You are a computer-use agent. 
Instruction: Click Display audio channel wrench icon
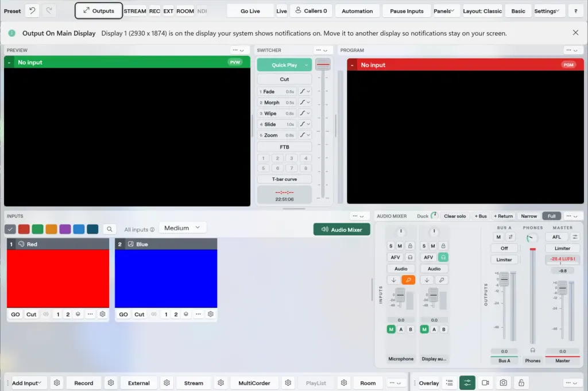pyautogui.click(x=442, y=280)
